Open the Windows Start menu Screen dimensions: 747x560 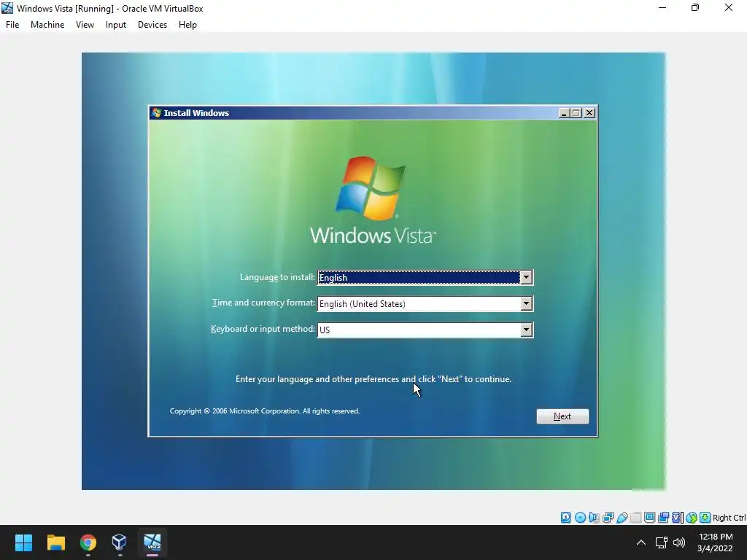pyautogui.click(x=23, y=542)
